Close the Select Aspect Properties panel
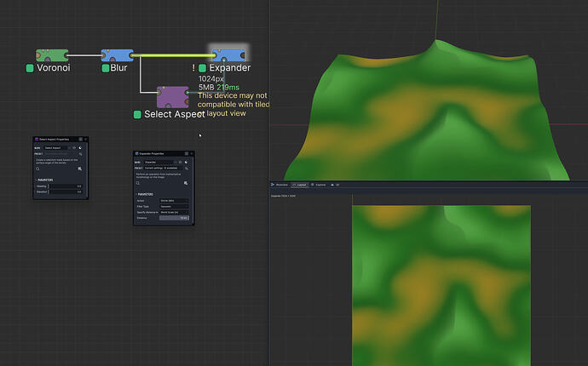This screenshot has height=366, width=588. 86,139
